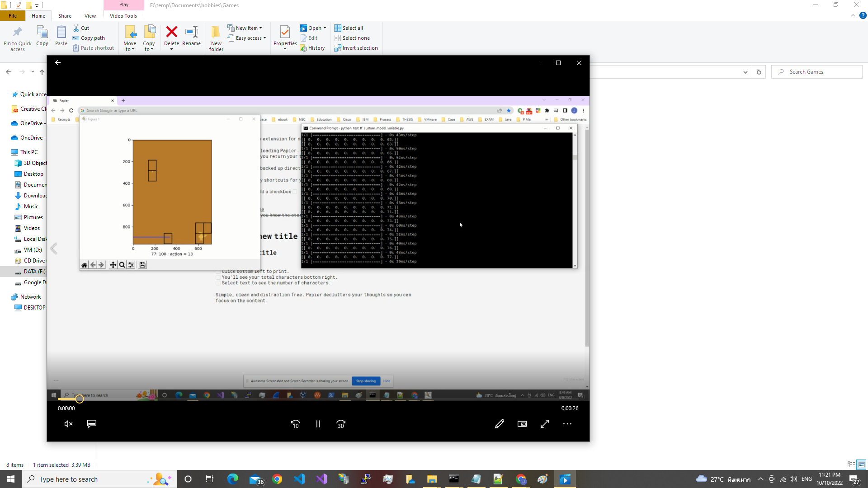Create a New folder
Image resolution: width=868 pixels, height=488 pixels.
[216, 38]
